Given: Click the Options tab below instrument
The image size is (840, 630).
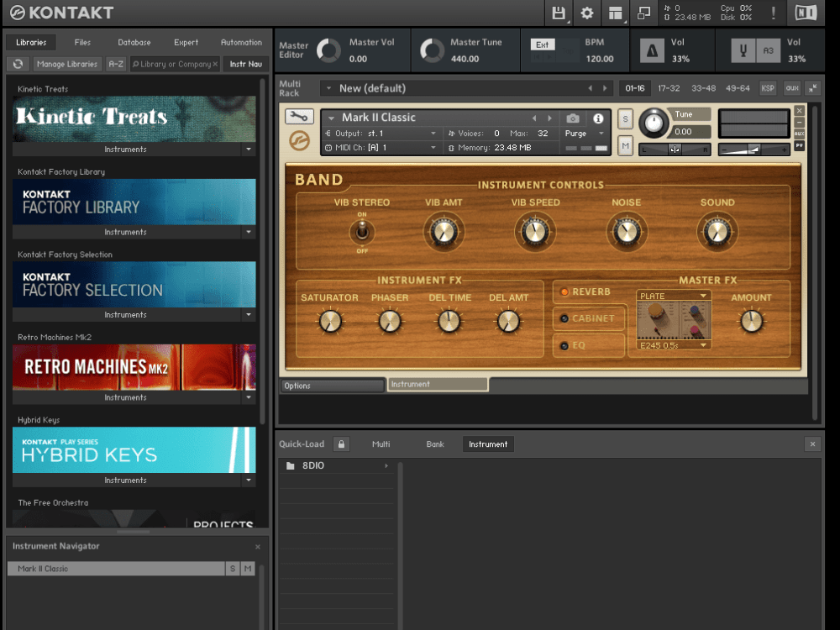Looking at the screenshot, I should click(x=332, y=386).
